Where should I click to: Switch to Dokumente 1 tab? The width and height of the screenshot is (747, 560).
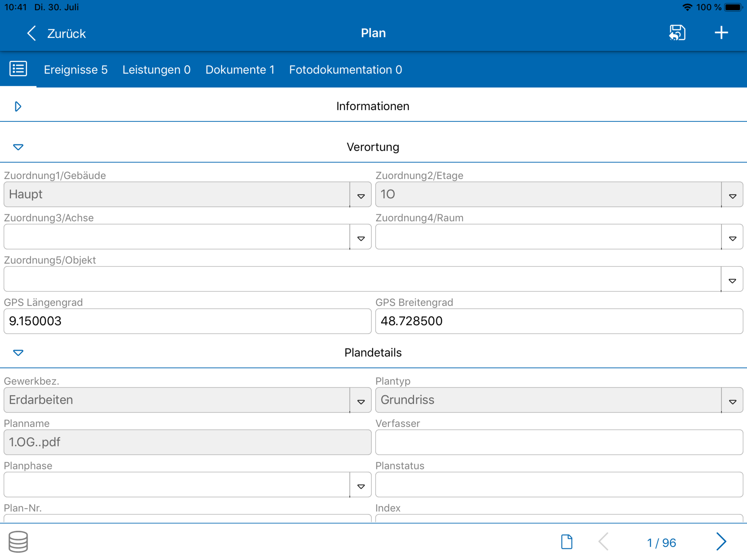click(240, 69)
